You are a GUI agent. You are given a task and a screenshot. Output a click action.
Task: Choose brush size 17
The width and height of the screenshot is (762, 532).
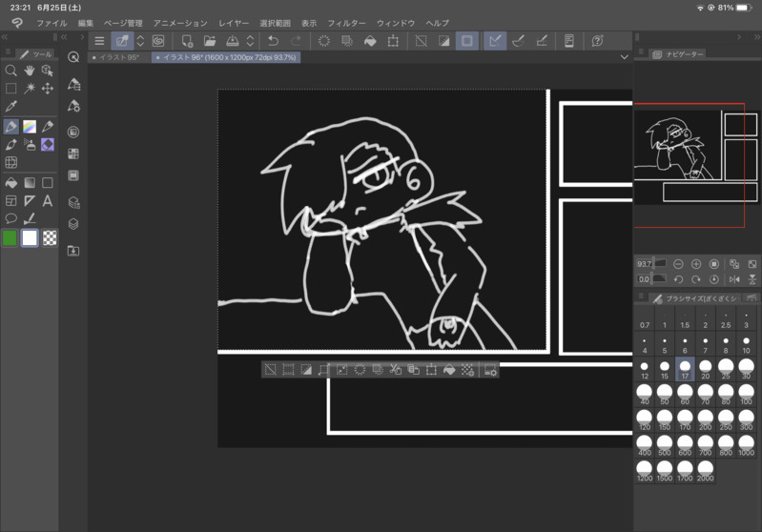pos(685,369)
